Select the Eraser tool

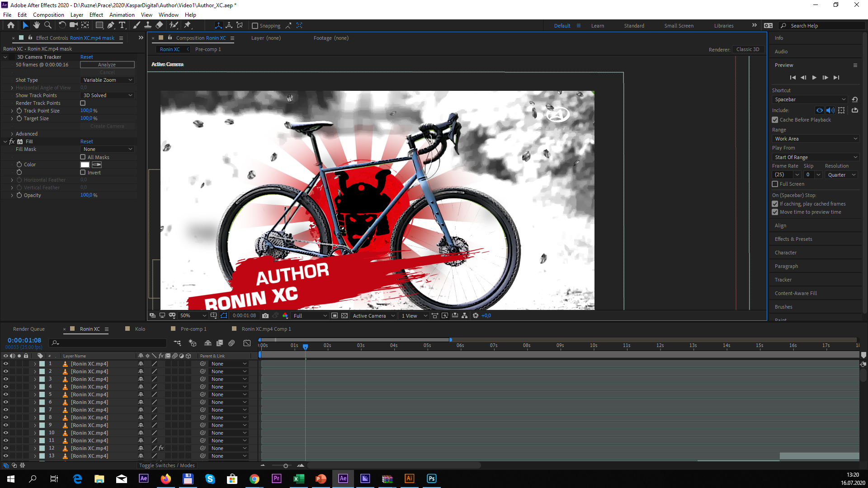pos(159,26)
